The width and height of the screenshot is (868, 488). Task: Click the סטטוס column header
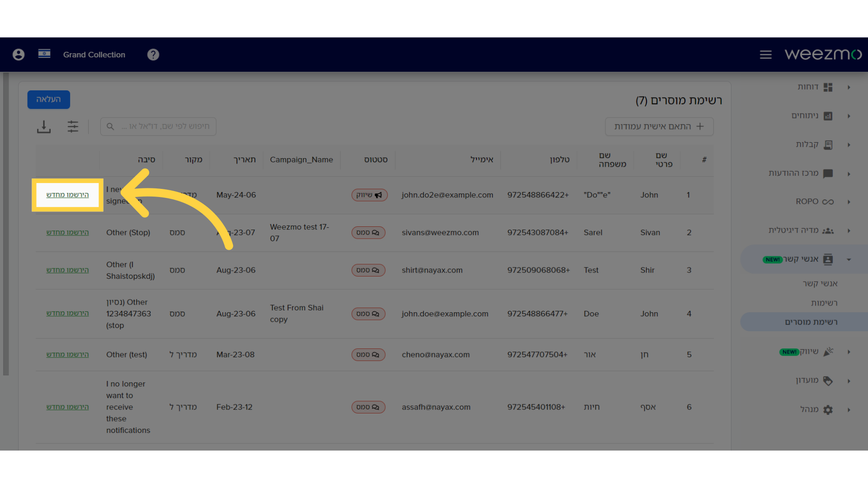click(376, 160)
